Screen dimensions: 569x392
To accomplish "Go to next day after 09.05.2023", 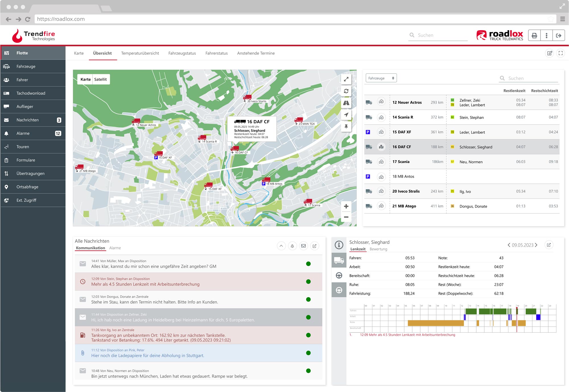I will coord(536,245).
